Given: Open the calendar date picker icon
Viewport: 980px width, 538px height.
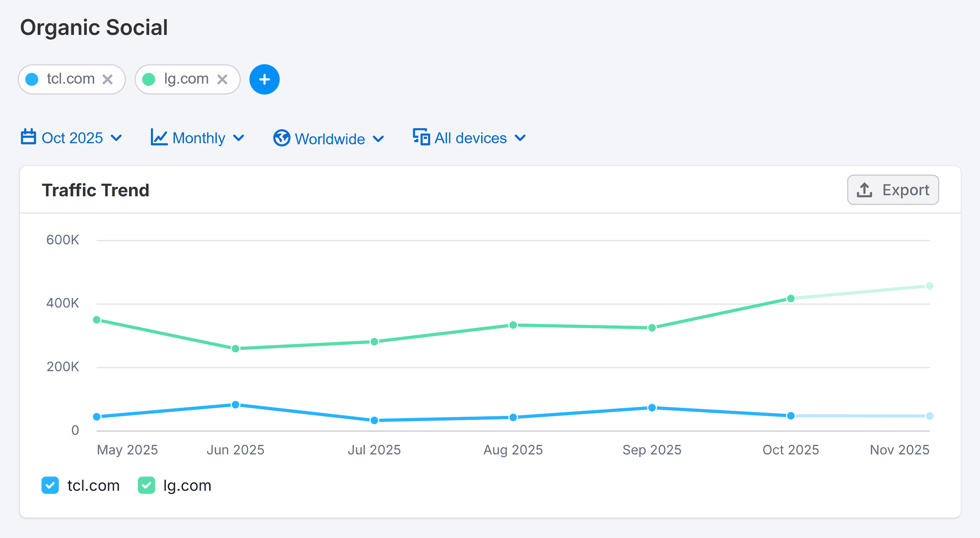Looking at the screenshot, I should tap(28, 138).
